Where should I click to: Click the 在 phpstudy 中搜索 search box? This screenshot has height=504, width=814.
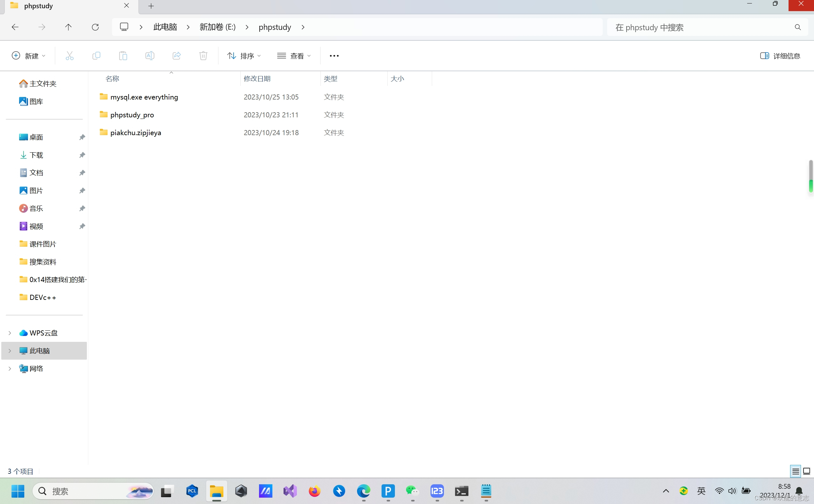(701, 27)
